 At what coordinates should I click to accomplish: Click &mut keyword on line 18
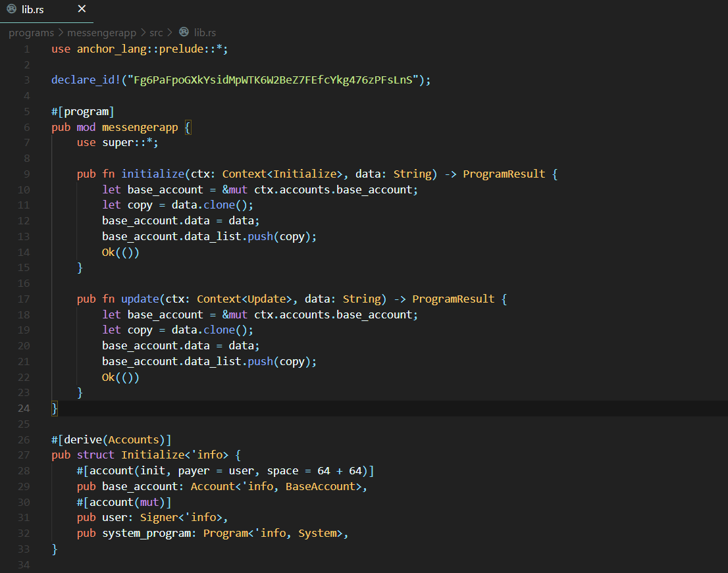[235, 314]
